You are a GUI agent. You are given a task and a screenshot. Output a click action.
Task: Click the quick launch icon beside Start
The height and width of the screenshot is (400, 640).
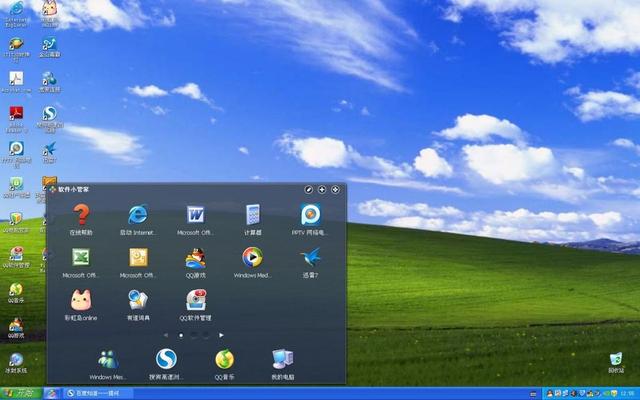(x=51, y=393)
